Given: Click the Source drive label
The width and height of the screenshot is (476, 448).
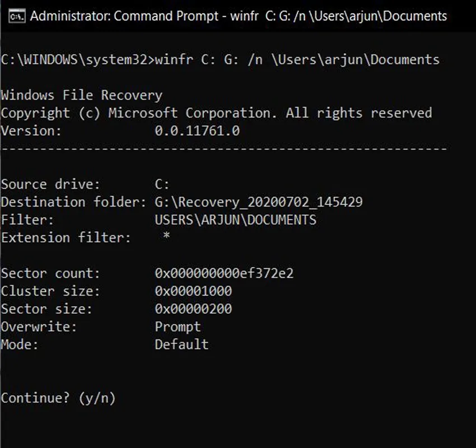Looking at the screenshot, I should pos(50,184).
